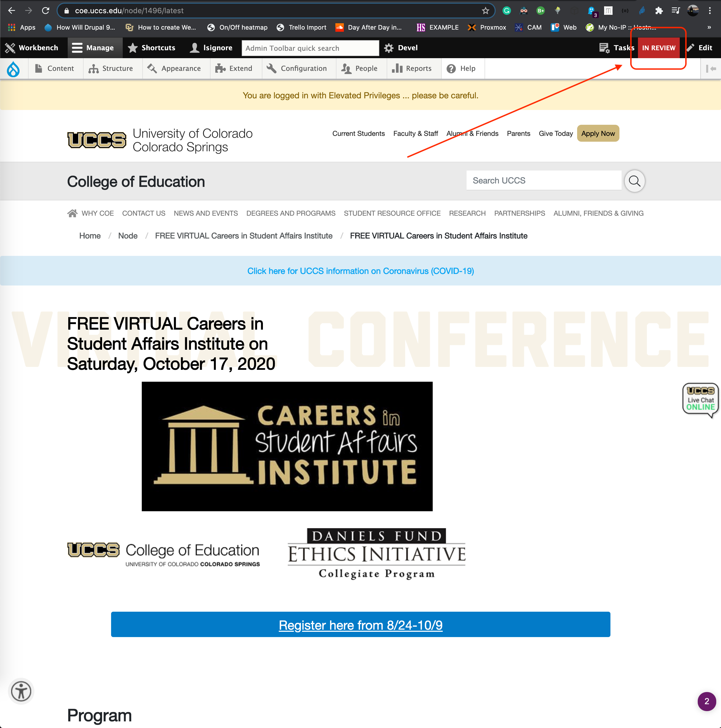Open the Faculty & Staff link
721x728 pixels.
tap(416, 133)
